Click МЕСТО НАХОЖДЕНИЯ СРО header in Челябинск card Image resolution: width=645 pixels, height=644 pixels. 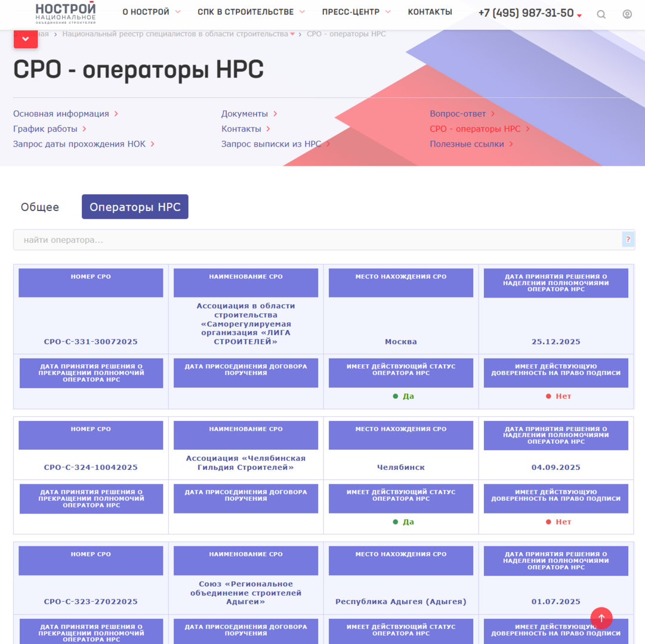point(401,435)
